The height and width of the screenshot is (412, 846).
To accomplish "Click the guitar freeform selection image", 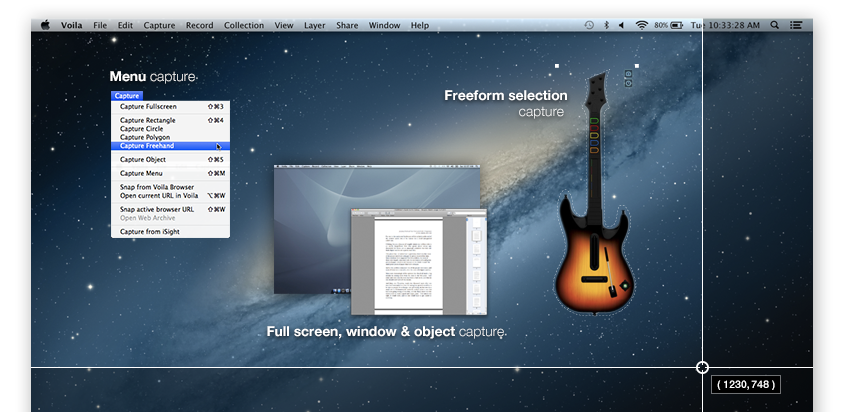I will click(x=594, y=193).
